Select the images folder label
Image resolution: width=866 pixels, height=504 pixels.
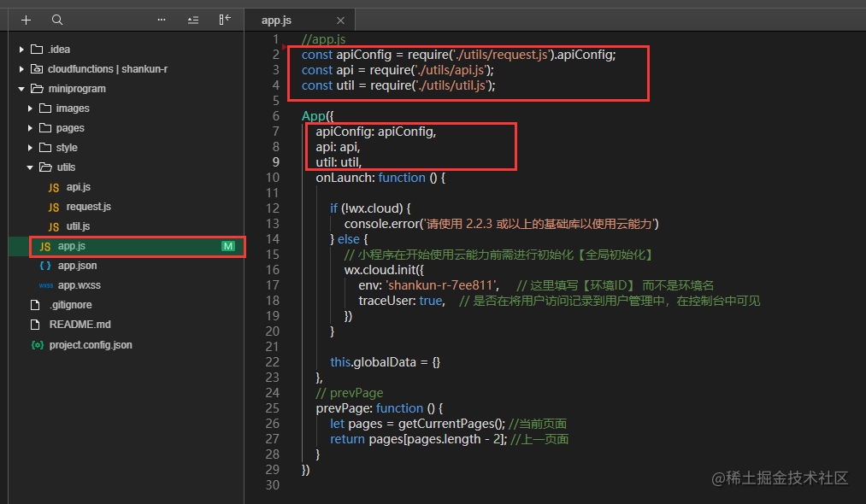pos(73,108)
